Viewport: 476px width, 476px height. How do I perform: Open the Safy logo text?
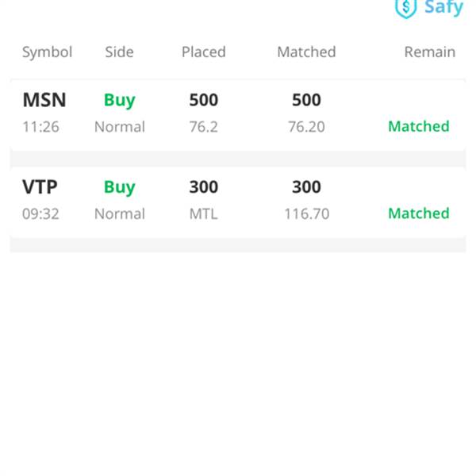click(x=443, y=7)
